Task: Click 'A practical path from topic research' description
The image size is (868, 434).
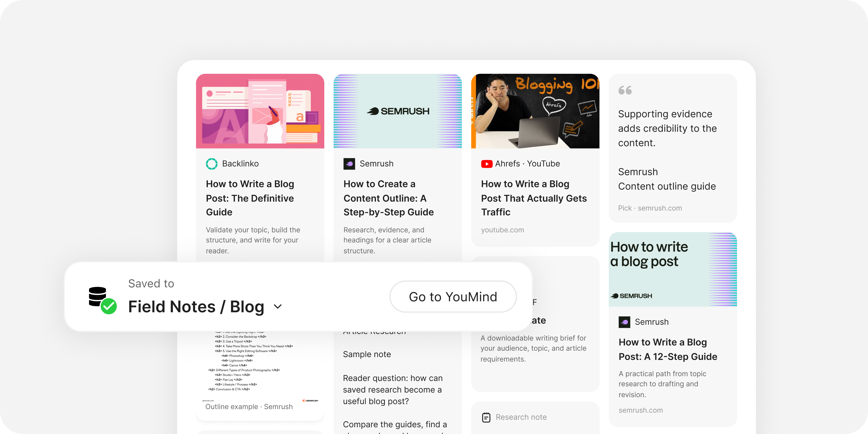Action: (662, 384)
